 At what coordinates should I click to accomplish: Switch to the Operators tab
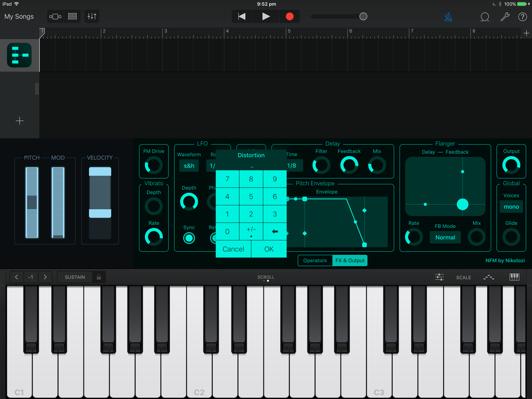[x=315, y=261]
